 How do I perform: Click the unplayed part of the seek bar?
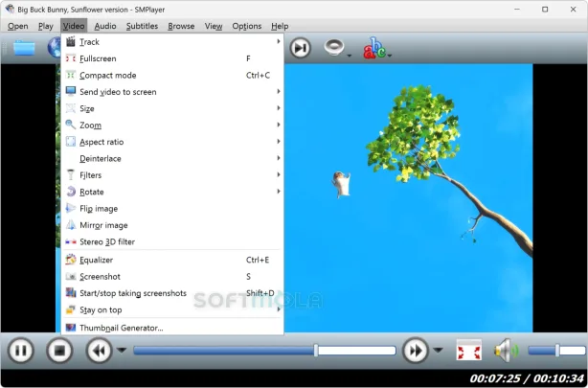(357, 351)
